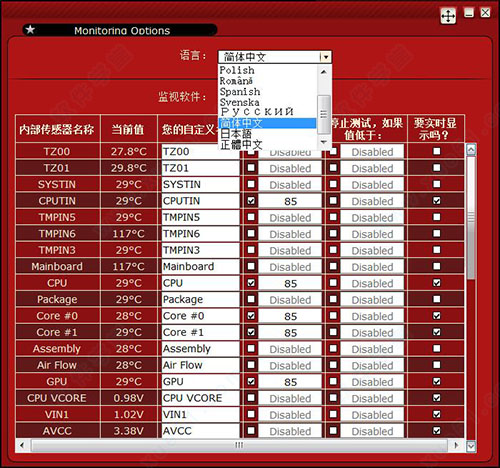
Task: Collapse the language dropdown via its arrow
Action: click(x=326, y=57)
